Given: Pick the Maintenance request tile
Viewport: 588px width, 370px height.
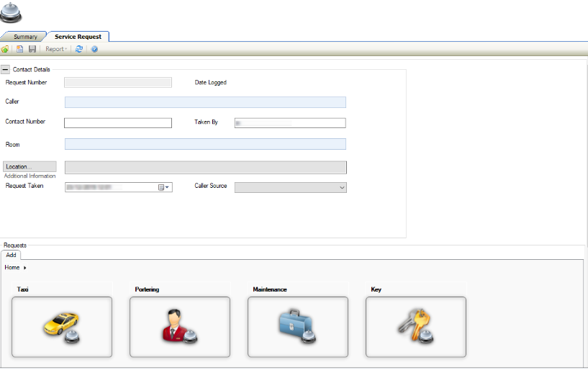Looking at the screenshot, I should coord(298,326).
